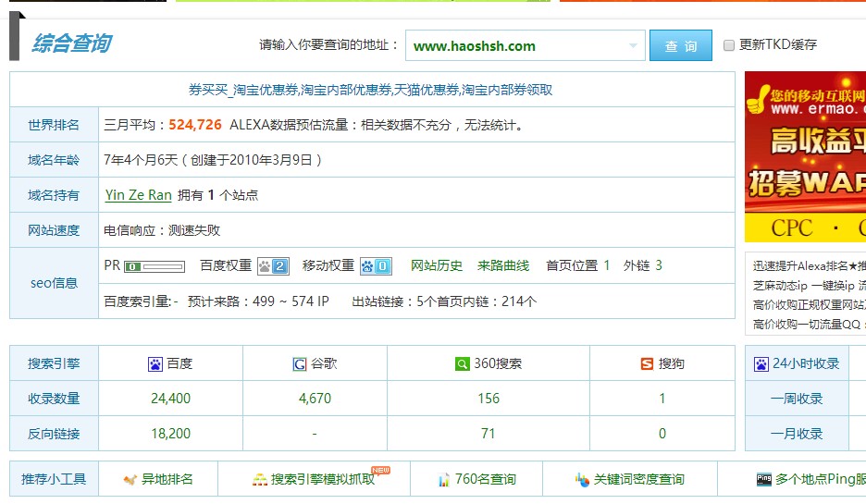Toggle the 更新TKD缓存 checkbox
The height and width of the screenshot is (504, 866).
tap(729, 45)
